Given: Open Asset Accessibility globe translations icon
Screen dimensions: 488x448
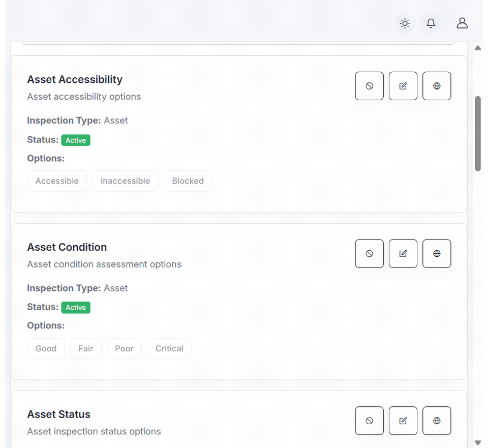Looking at the screenshot, I should (x=437, y=86).
